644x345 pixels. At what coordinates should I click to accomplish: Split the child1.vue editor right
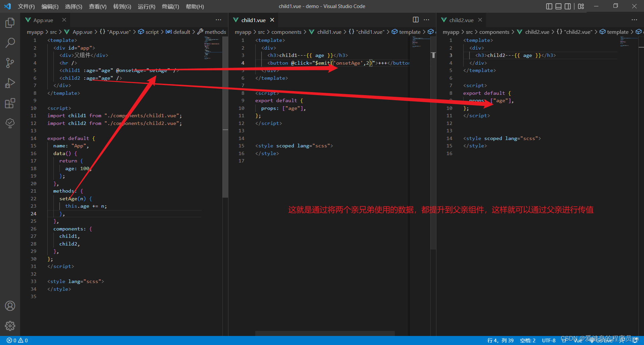416,20
